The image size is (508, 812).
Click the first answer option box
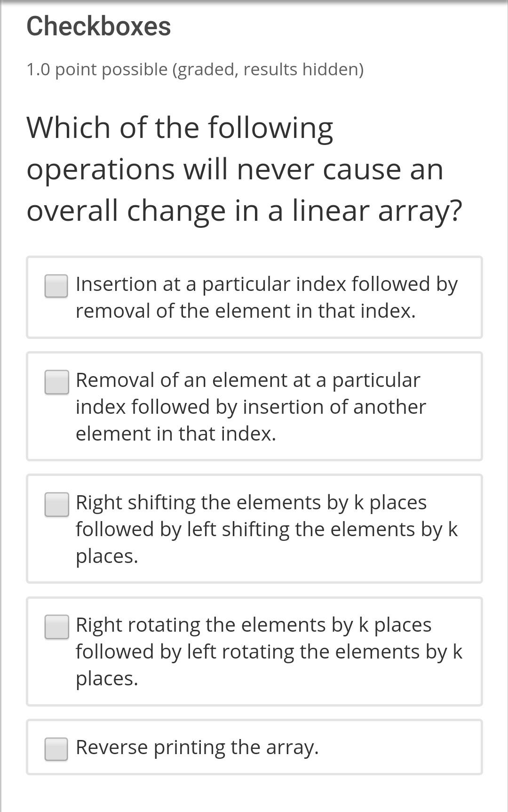(254, 297)
